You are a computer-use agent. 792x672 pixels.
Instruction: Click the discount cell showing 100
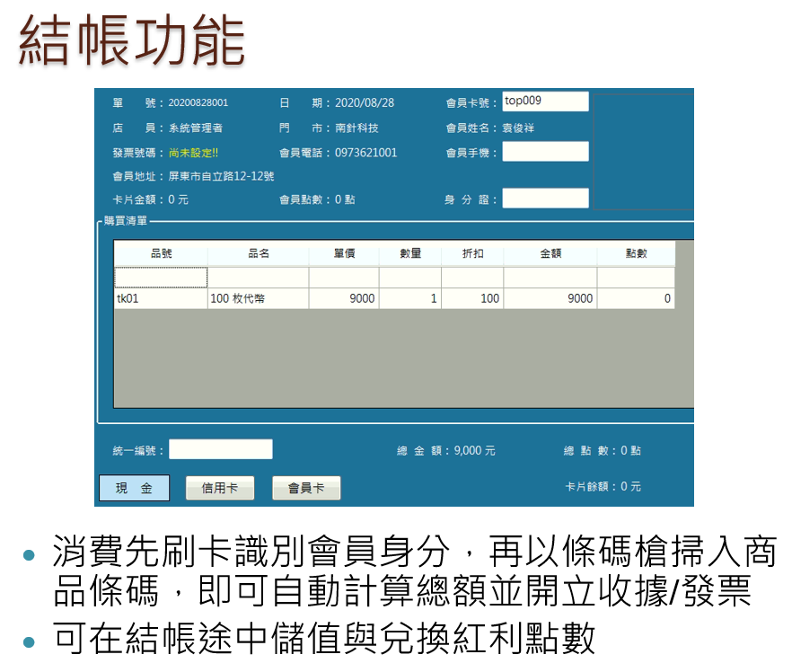coord(472,299)
